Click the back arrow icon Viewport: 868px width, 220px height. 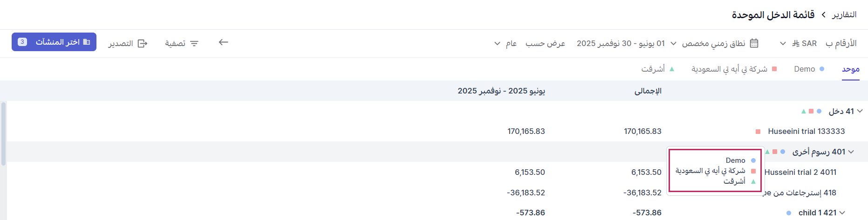click(224, 42)
